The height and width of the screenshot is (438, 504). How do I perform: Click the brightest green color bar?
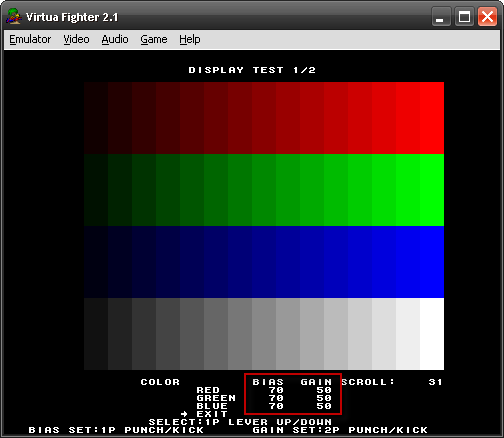[432, 190]
